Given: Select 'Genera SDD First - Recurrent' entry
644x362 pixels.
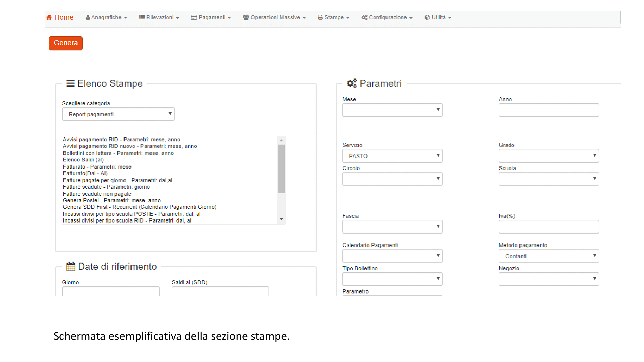Looking at the screenshot, I should click(x=140, y=207).
